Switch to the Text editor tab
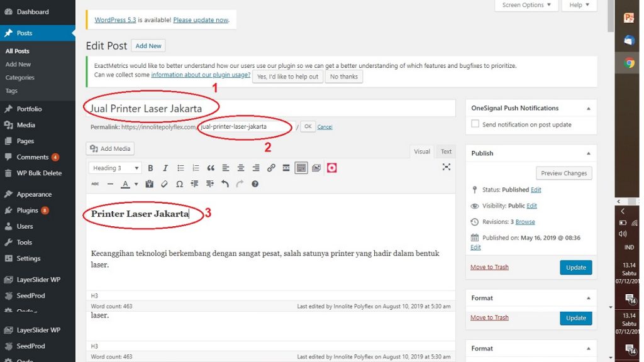 tap(446, 151)
